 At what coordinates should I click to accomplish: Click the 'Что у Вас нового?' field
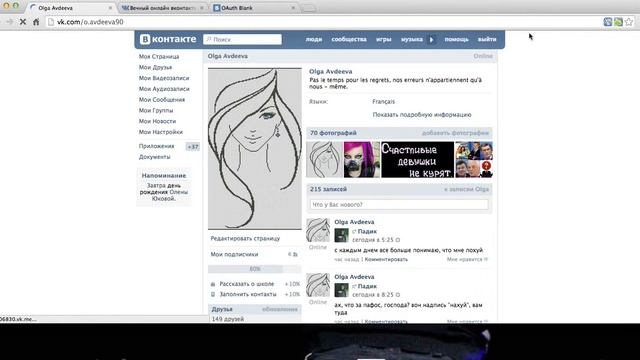(x=399, y=204)
